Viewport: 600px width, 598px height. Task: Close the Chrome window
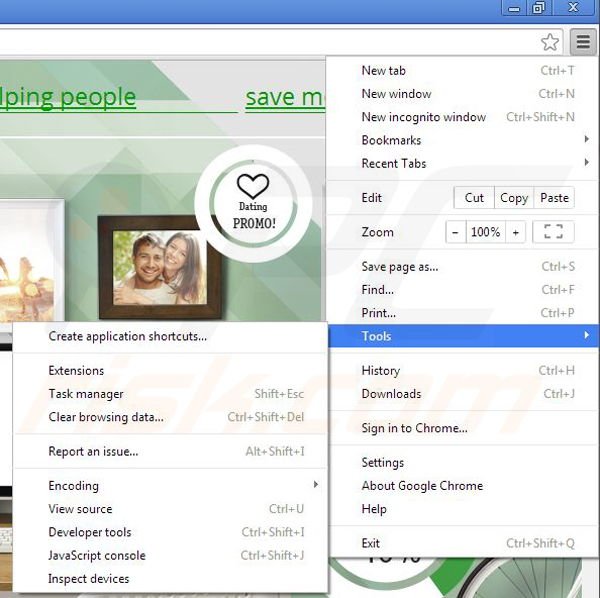[573, 8]
